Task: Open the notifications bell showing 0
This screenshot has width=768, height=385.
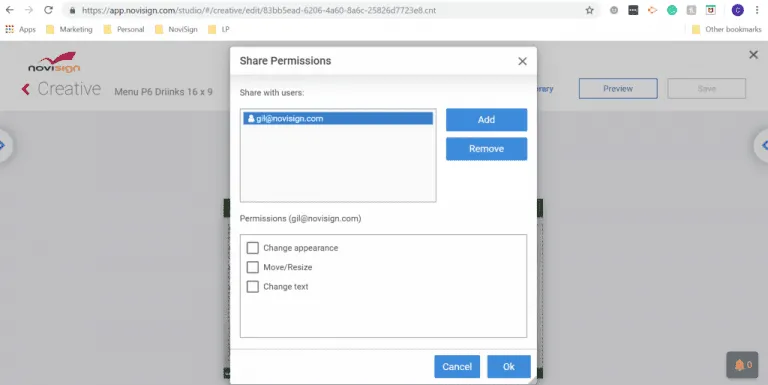Action: (743, 365)
